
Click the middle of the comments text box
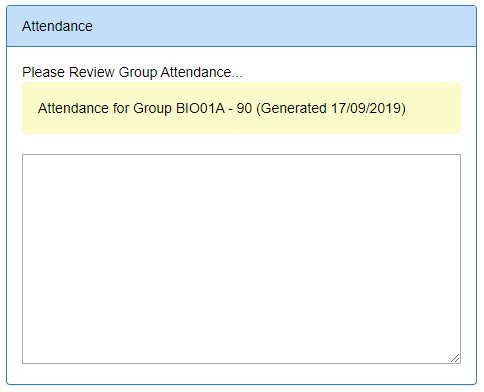coord(241,259)
